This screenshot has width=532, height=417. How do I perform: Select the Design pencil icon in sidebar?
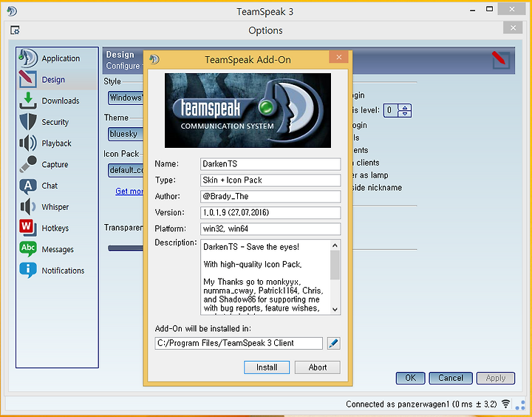28,79
